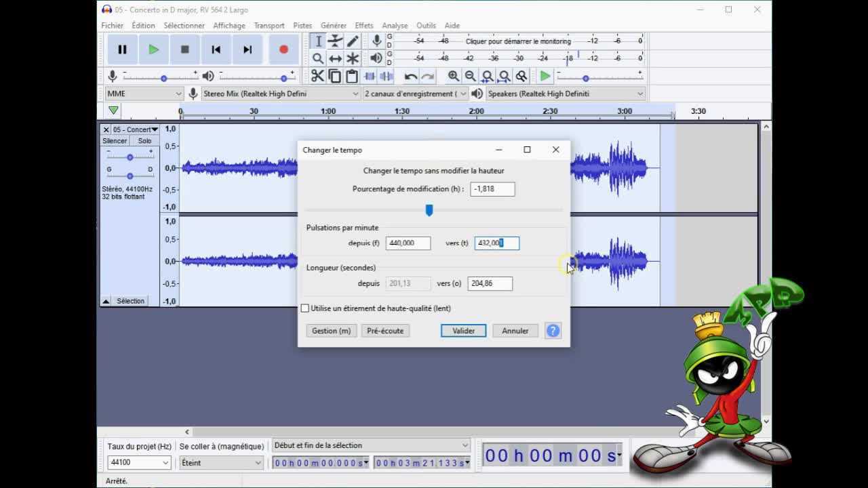Open the Sélectionner menu
Viewport: 868px width, 488px height.
click(184, 26)
